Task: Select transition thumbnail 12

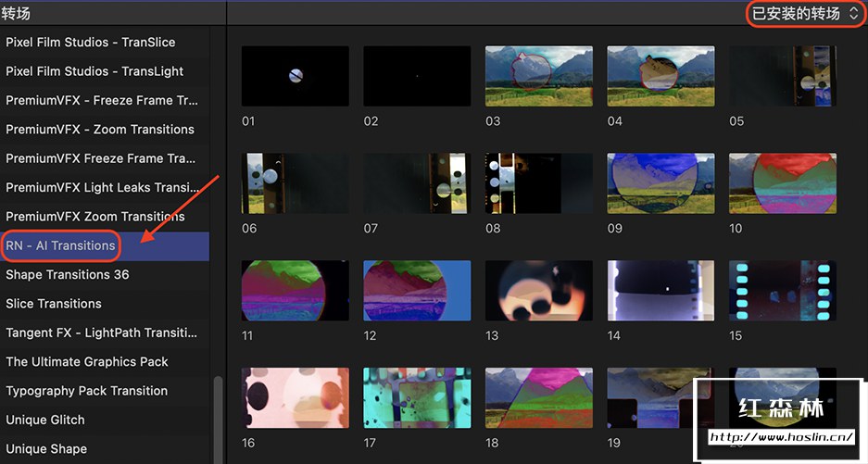Action: click(417, 291)
